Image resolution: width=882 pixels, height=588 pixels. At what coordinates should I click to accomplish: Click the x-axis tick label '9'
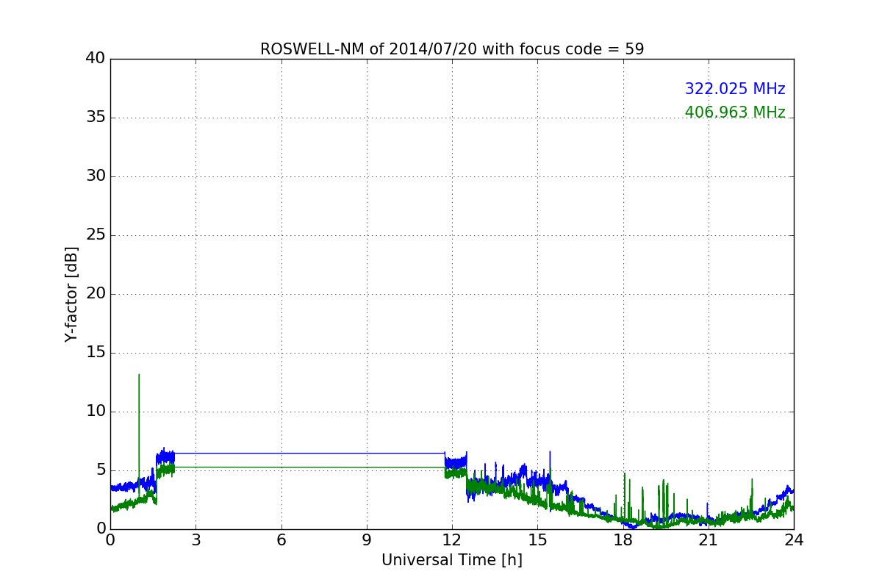click(x=367, y=540)
